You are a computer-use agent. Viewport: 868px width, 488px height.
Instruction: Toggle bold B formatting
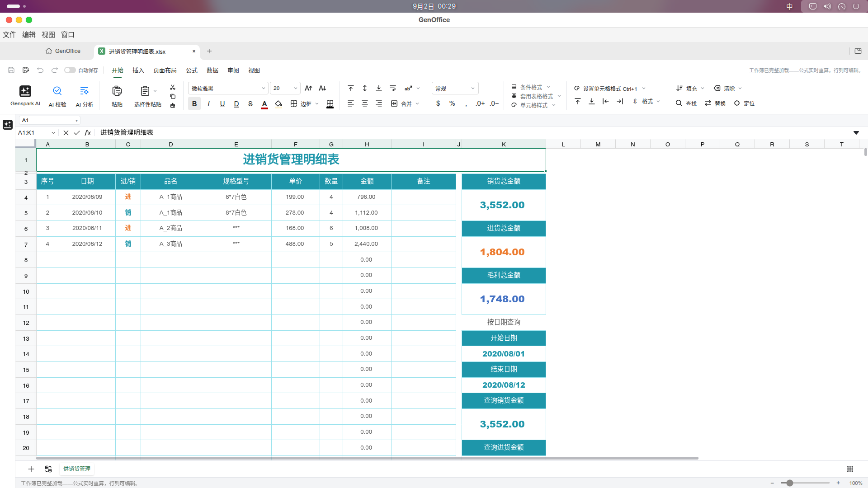coord(194,104)
